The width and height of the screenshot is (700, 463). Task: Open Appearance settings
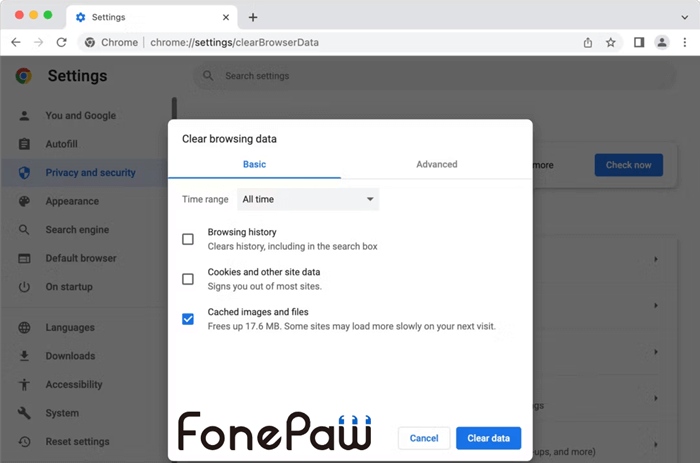(72, 201)
